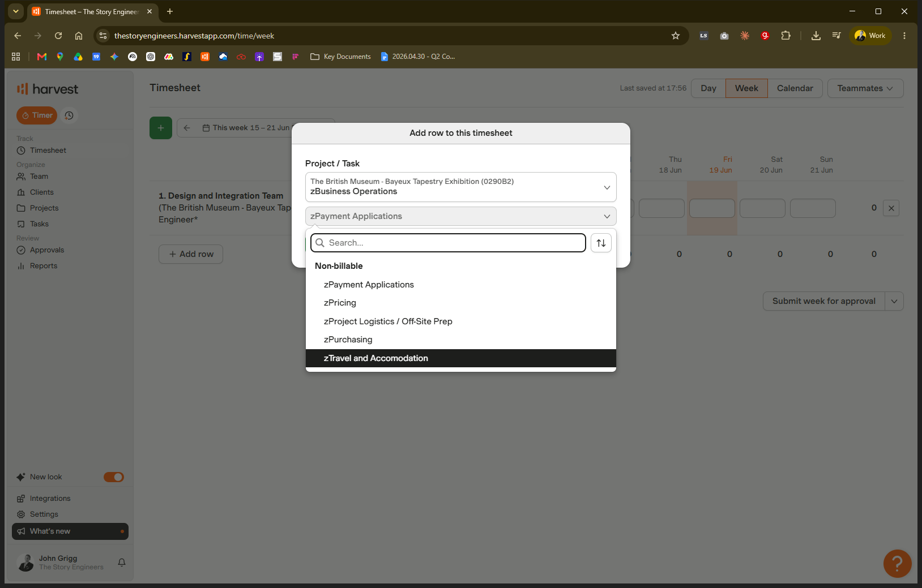Select zPayment Applications from task list
The height and width of the screenshot is (588, 922).
[x=460, y=285]
